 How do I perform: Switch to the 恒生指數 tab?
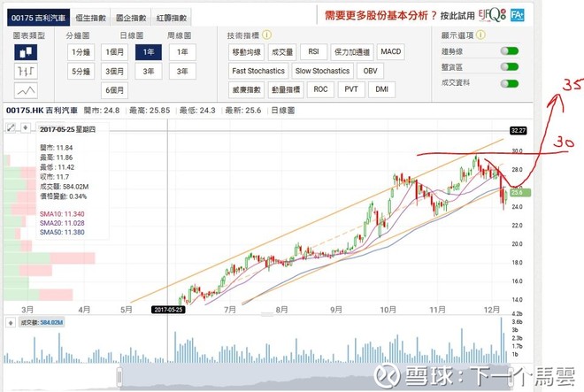click(x=90, y=18)
